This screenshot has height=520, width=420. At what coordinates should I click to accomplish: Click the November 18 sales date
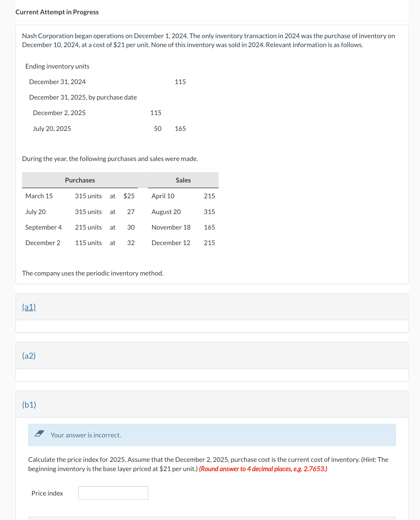[171, 227]
